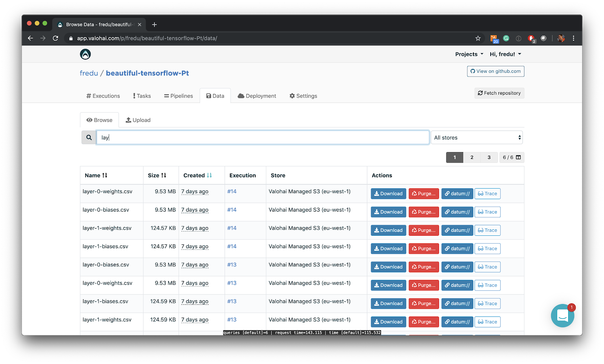
Task: Toggle the column selector 6 / 6
Action: point(512,157)
